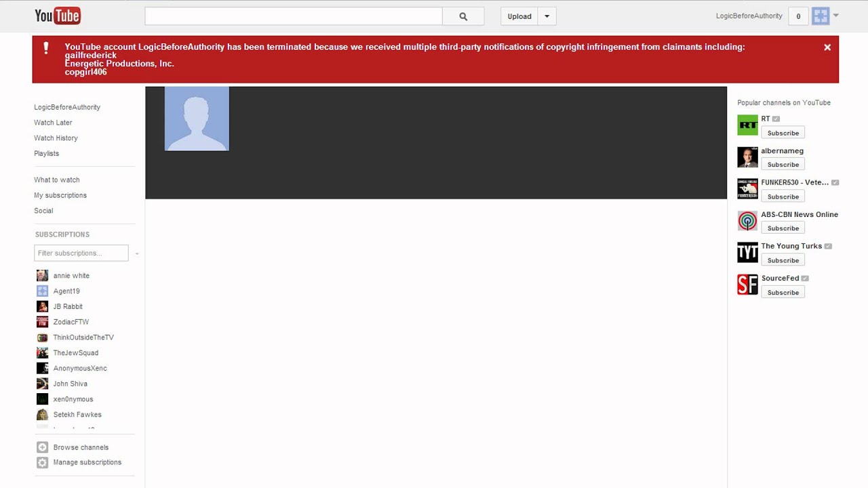The width and height of the screenshot is (868, 488).
Task: Click the account avatar icon in header
Action: coord(821,16)
